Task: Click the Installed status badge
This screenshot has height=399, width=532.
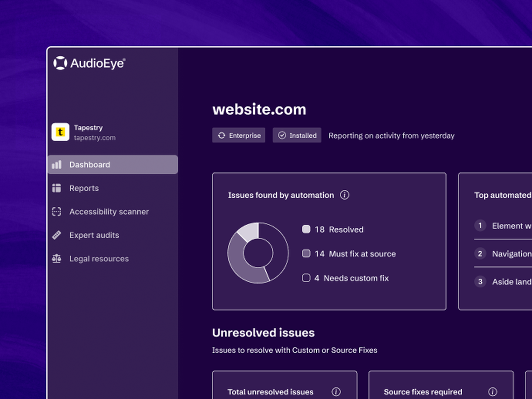Action: coord(297,135)
